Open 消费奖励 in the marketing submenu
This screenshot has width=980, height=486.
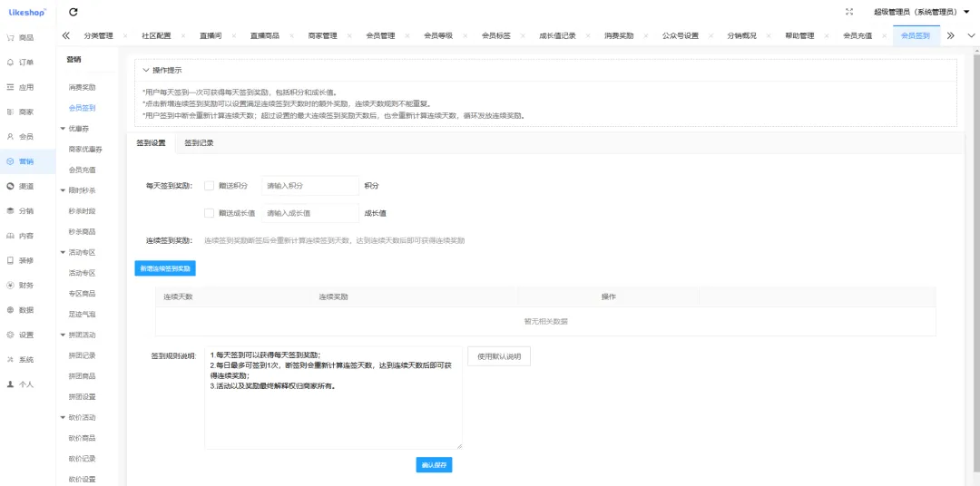click(x=82, y=87)
